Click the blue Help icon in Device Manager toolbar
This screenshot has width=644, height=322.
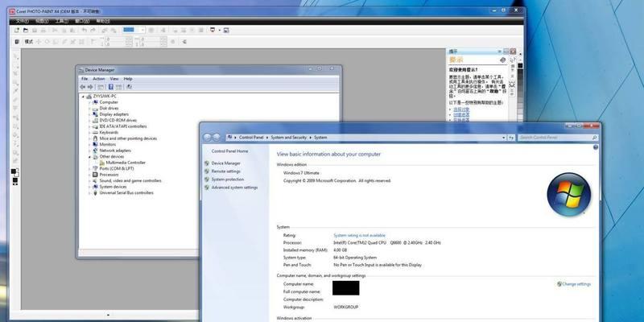pos(111,87)
